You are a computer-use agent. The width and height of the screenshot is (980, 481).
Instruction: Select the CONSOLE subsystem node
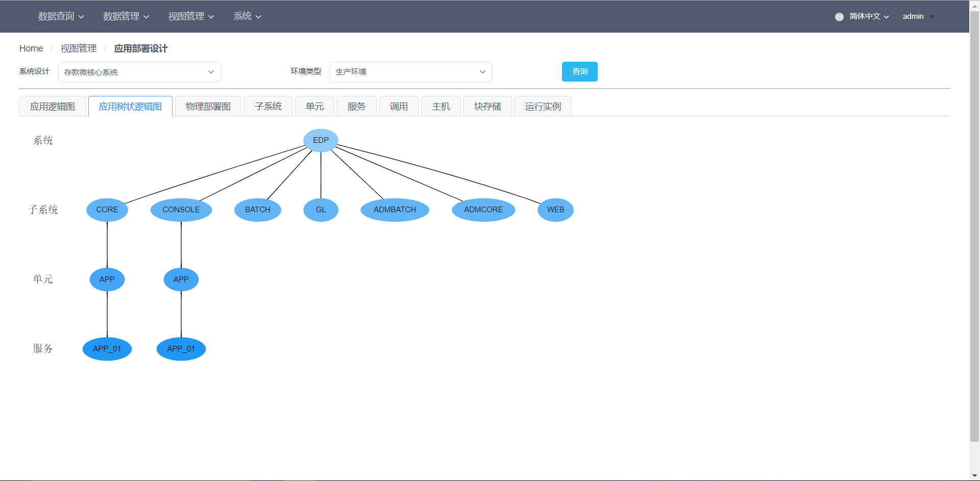coord(181,210)
